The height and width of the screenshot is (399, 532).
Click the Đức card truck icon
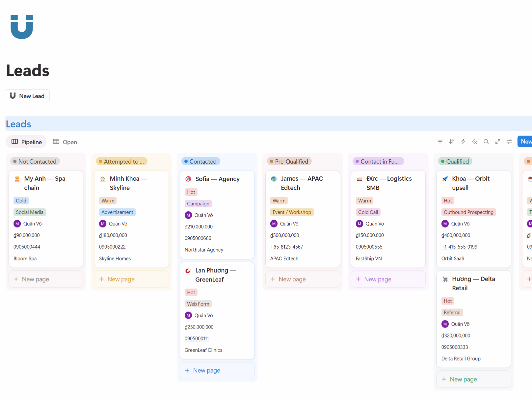pos(359,179)
